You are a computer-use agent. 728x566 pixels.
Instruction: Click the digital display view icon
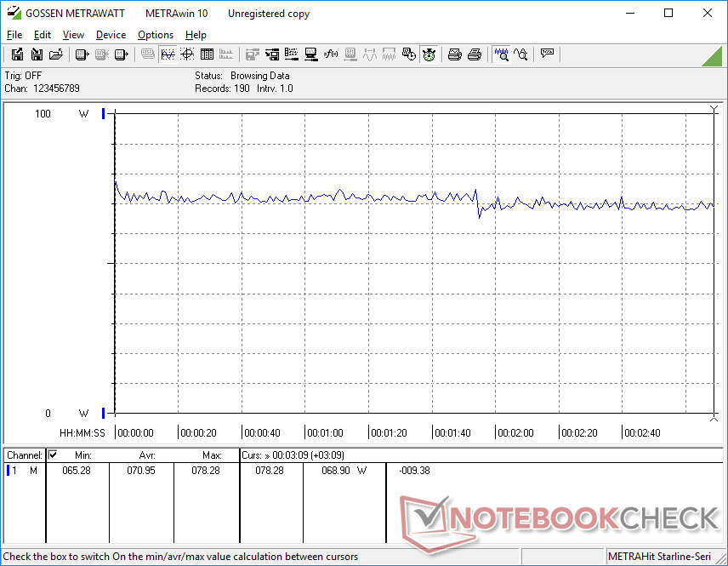coord(148,54)
